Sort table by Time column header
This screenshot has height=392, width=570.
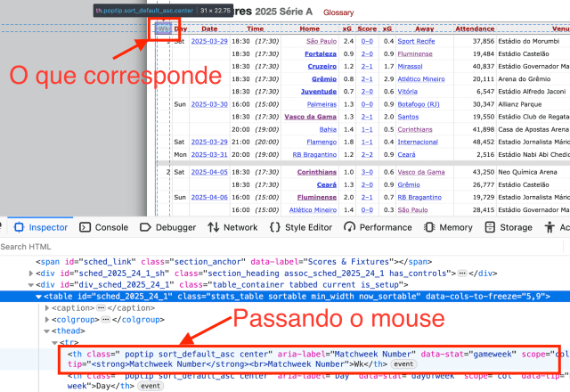(x=256, y=29)
